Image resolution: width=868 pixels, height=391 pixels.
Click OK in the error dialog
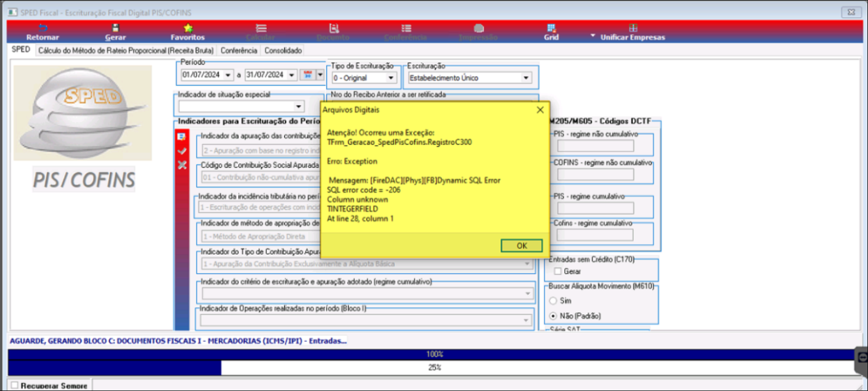click(522, 245)
